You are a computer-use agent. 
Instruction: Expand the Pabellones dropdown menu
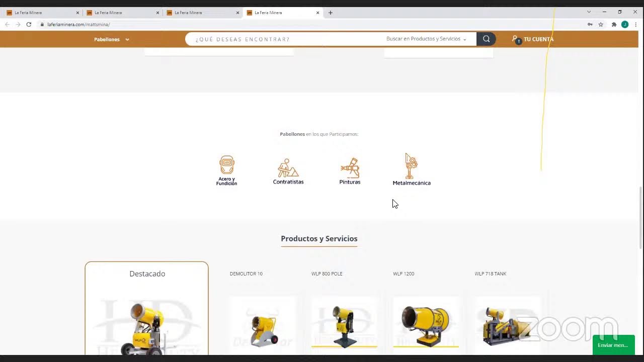pyautogui.click(x=112, y=39)
